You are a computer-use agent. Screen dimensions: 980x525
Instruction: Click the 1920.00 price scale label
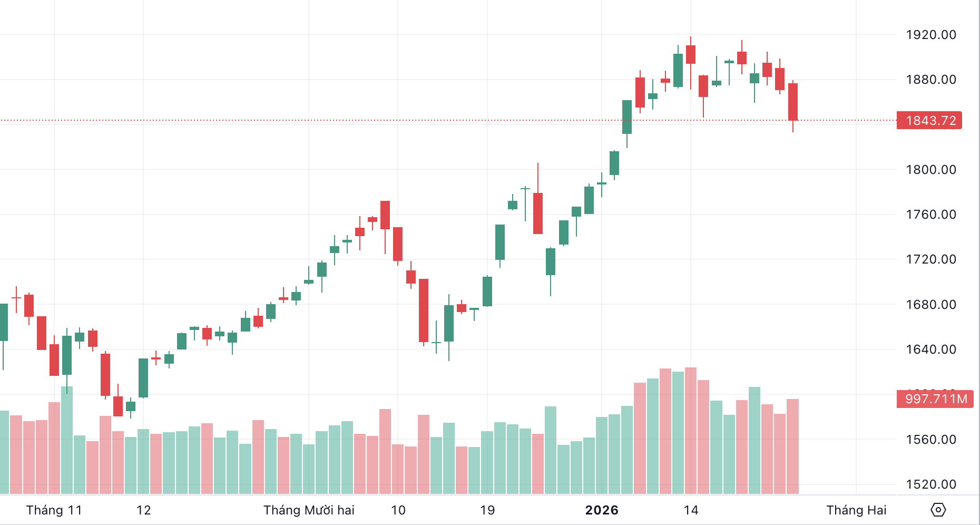(930, 35)
